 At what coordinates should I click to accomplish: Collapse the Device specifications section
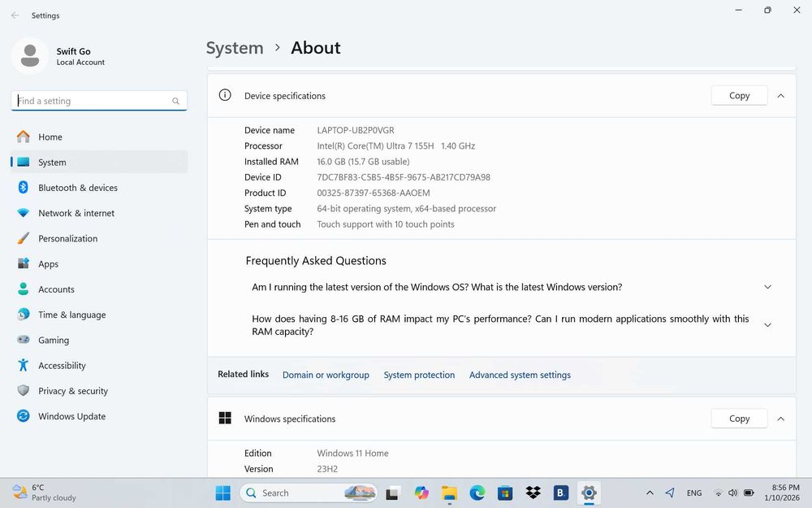[x=781, y=96]
